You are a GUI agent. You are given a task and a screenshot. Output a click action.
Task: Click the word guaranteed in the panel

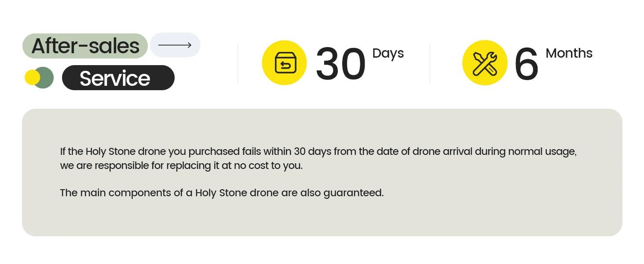click(x=354, y=194)
